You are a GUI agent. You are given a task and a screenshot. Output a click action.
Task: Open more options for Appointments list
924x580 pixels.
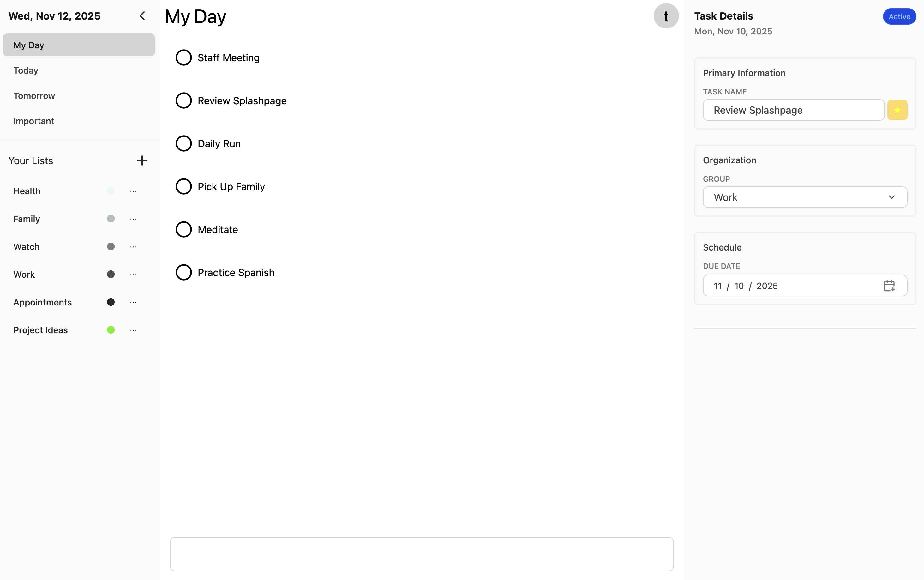[x=134, y=302]
